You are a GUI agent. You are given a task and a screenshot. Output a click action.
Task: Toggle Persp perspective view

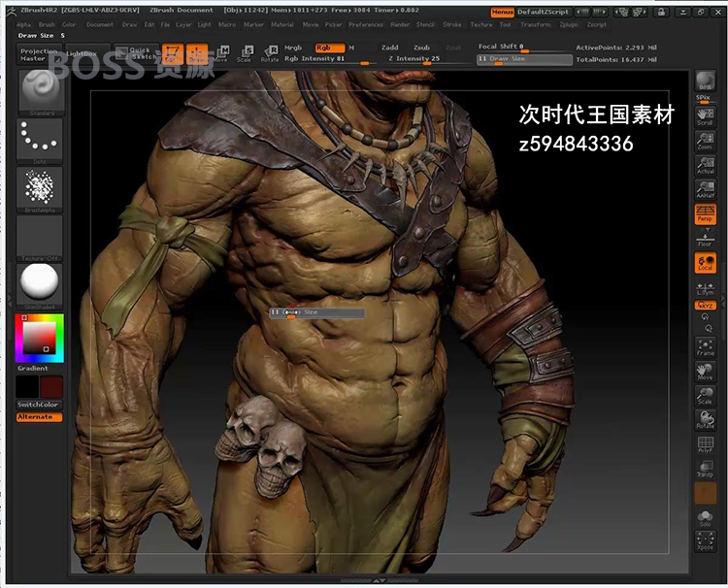(x=706, y=213)
